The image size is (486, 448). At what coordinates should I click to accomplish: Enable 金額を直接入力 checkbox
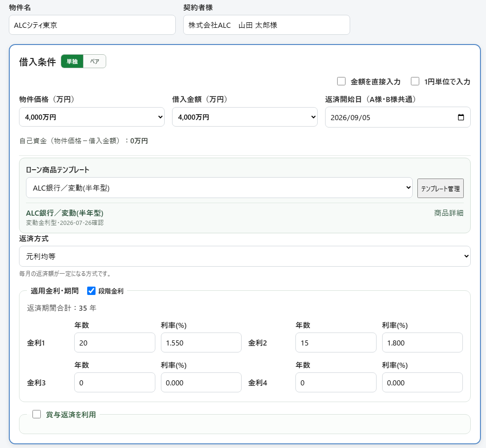(x=341, y=81)
